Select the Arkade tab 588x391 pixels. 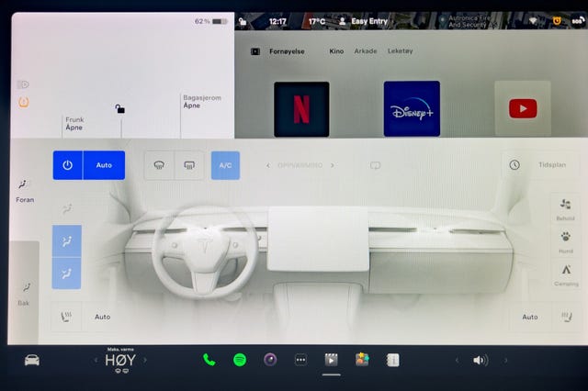tap(366, 50)
